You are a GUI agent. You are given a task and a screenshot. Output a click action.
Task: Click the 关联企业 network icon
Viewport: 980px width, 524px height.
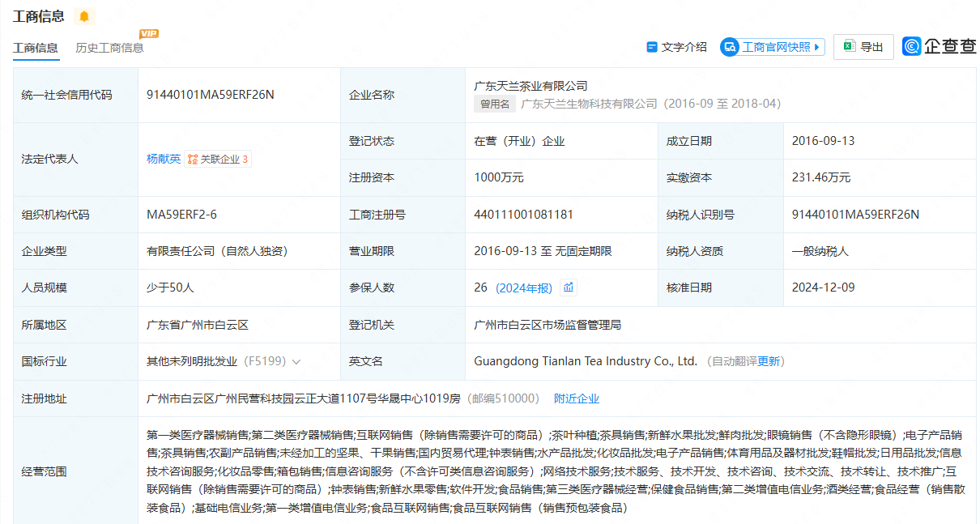coord(193,160)
